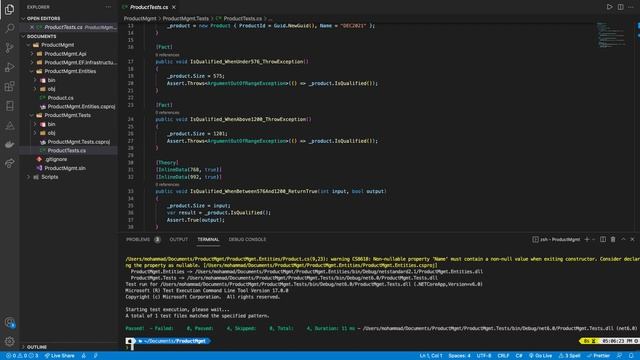Run the file with the play icon

[x=609, y=7]
